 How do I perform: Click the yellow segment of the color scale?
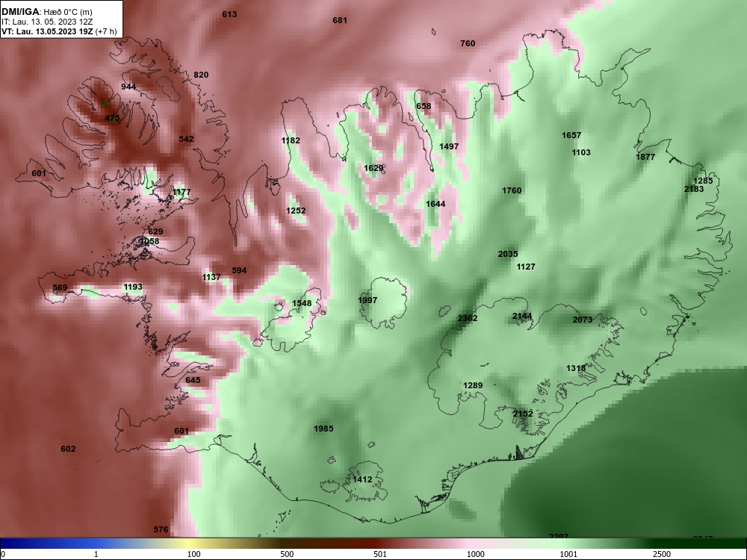pos(190,544)
